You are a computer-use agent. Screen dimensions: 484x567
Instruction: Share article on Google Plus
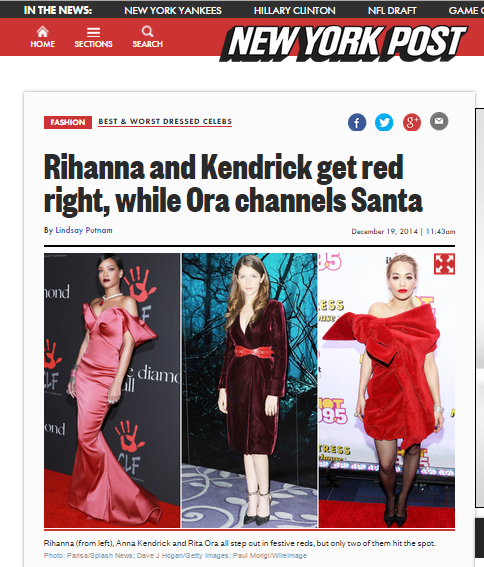(x=412, y=122)
